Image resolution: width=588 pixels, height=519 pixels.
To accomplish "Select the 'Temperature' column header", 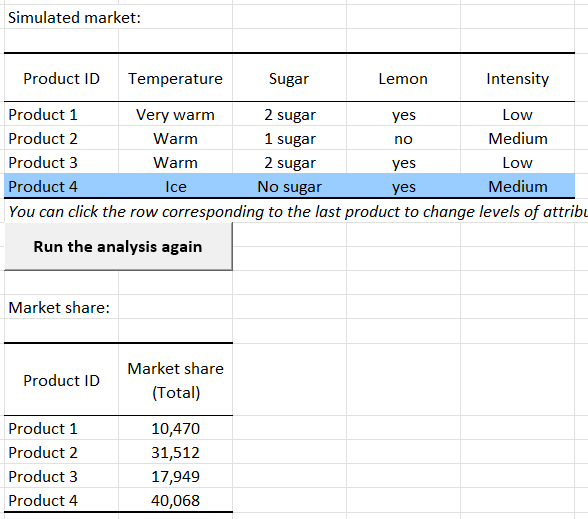I will pos(176,79).
